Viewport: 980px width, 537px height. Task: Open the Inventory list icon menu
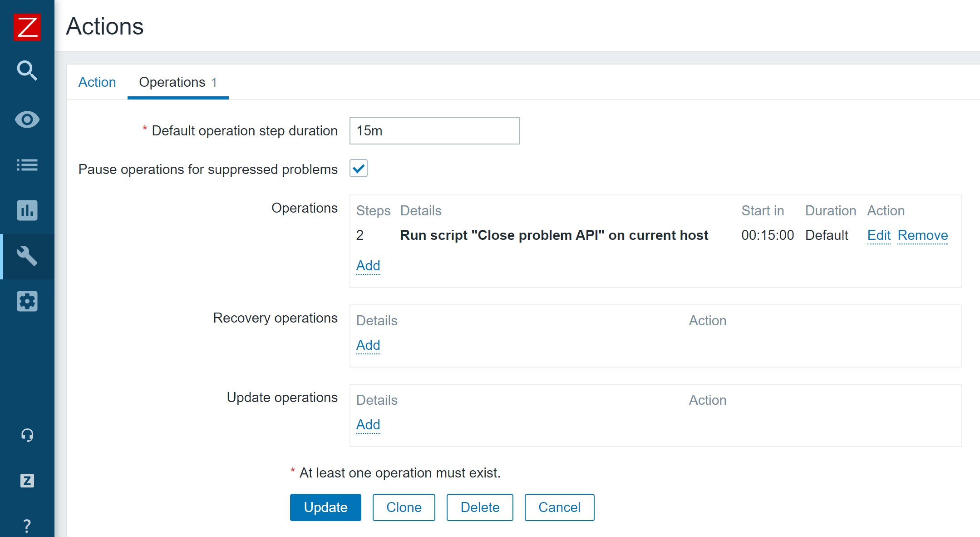click(27, 165)
